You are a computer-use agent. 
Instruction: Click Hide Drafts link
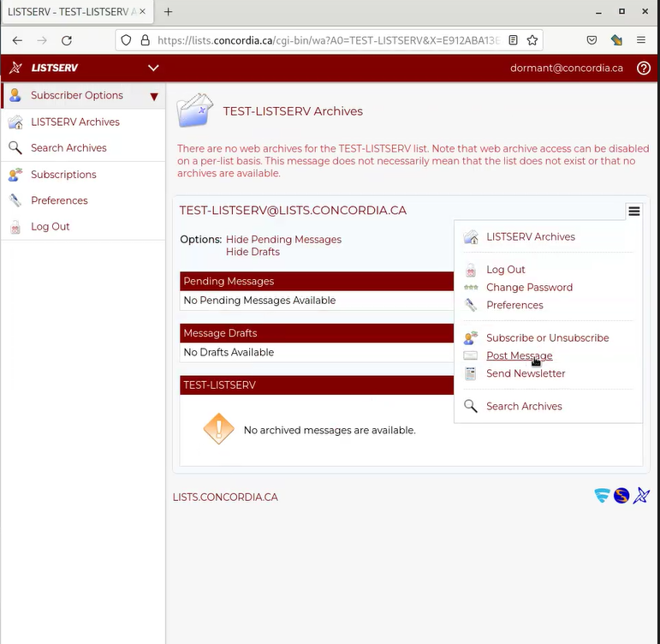pos(253,252)
